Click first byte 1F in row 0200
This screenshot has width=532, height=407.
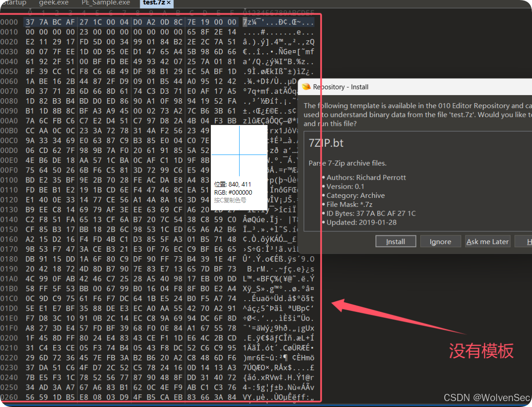coord(30,338)
